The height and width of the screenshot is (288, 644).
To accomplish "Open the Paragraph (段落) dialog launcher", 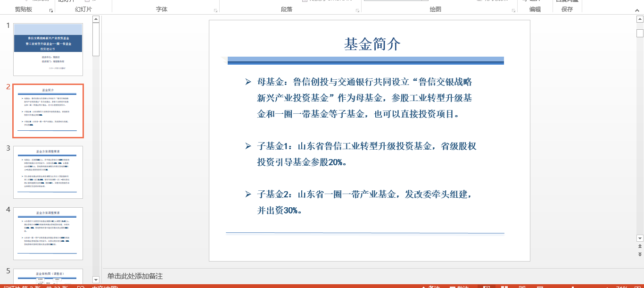I will [357, 10].
